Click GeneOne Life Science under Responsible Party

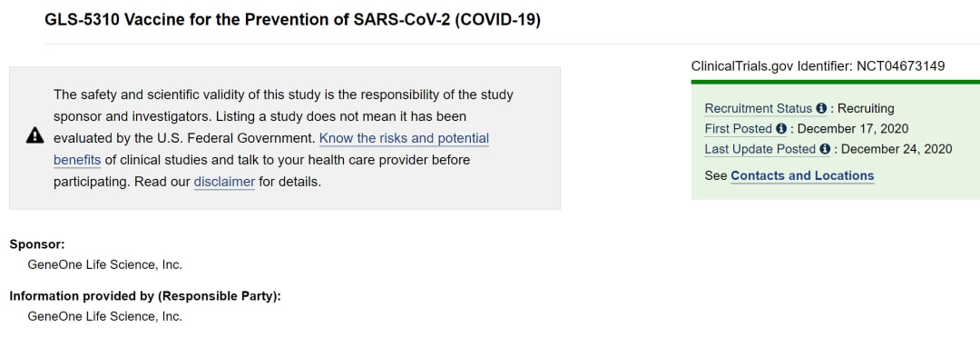(x=105, y=316)
